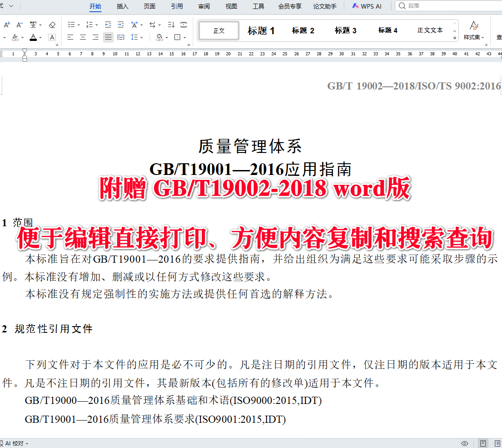Apply 标题 1 heading style
The image size is (502, 448).
(261, 31)
